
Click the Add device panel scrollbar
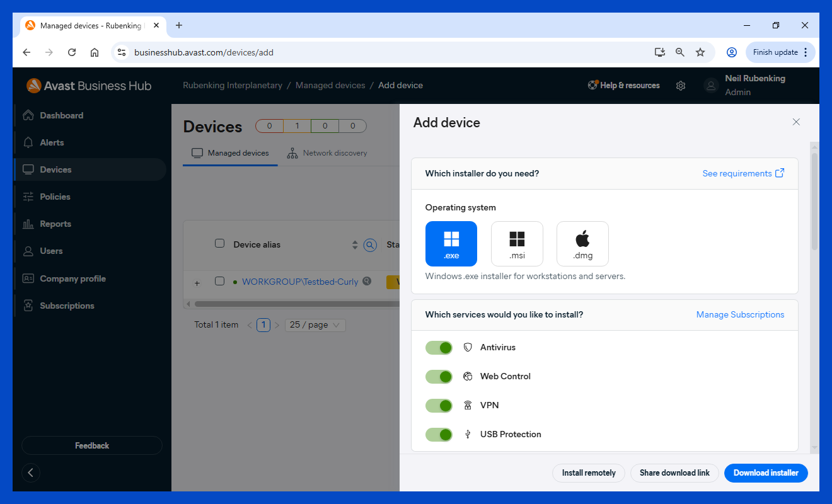[814, 200]
